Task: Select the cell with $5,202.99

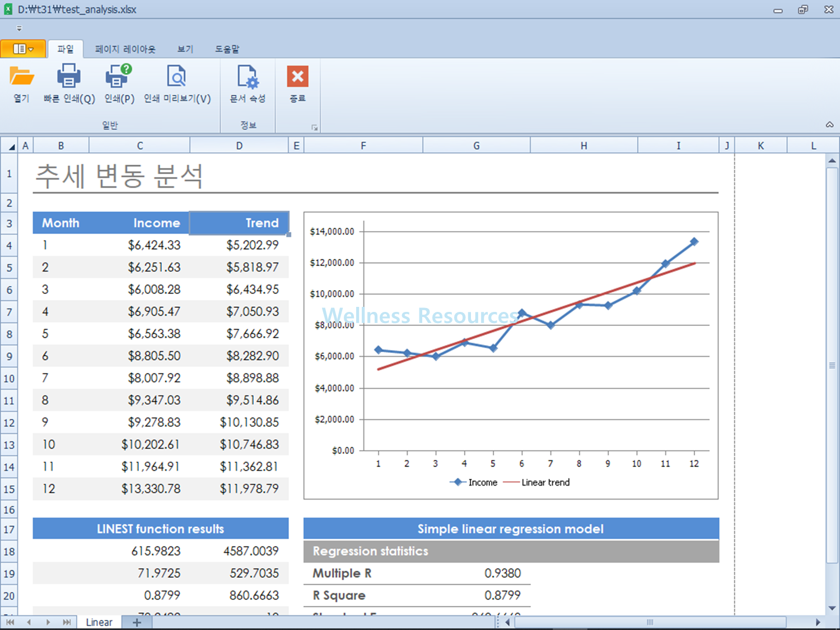Action: [x=239, y=245]
